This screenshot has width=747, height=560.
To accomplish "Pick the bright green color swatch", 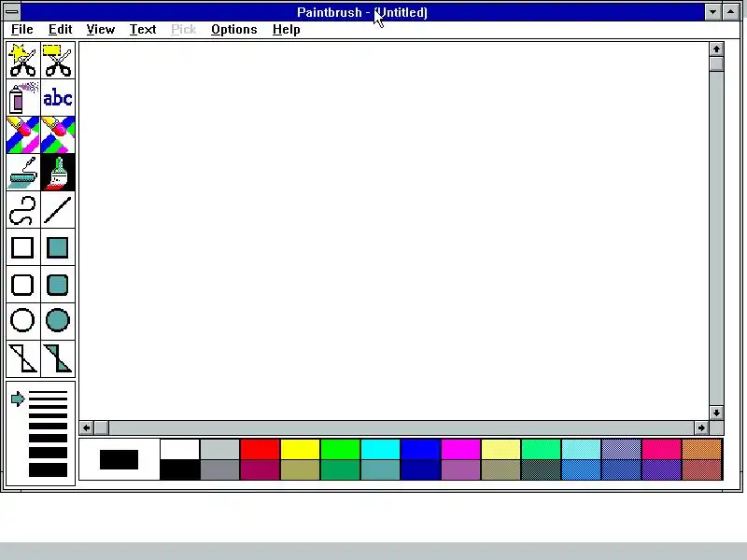I will (340, 449).
